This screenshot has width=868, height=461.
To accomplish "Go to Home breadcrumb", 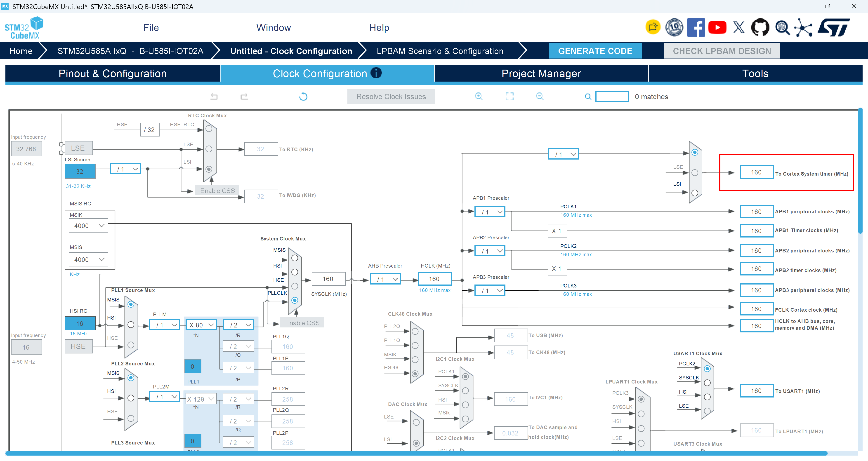I will point(21,51).
